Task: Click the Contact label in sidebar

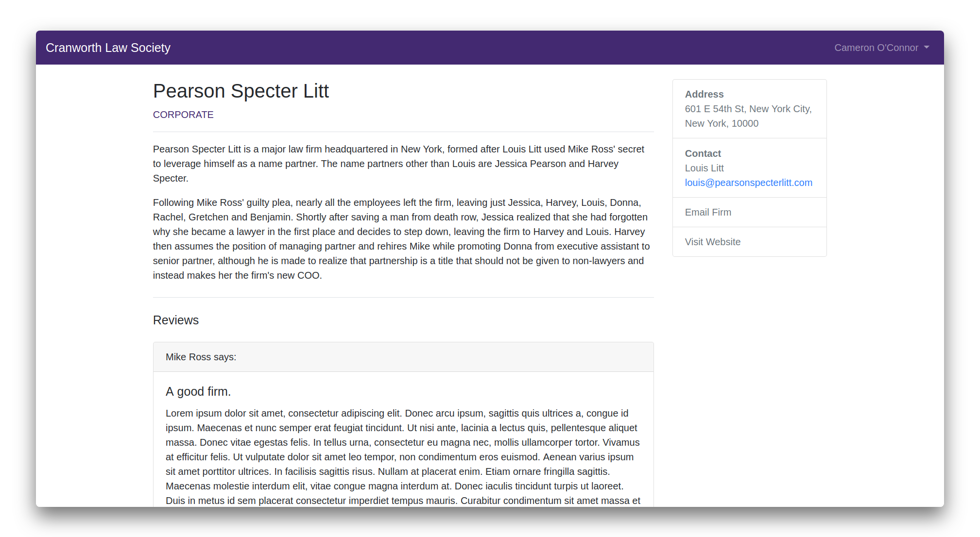Action: [703, 153]
